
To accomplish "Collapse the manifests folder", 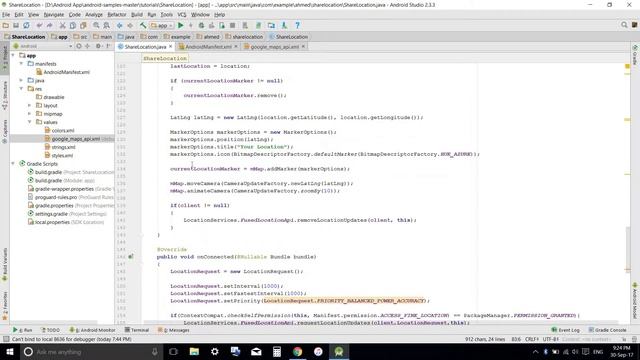I will pyautogui.click(x=21, y=64).
